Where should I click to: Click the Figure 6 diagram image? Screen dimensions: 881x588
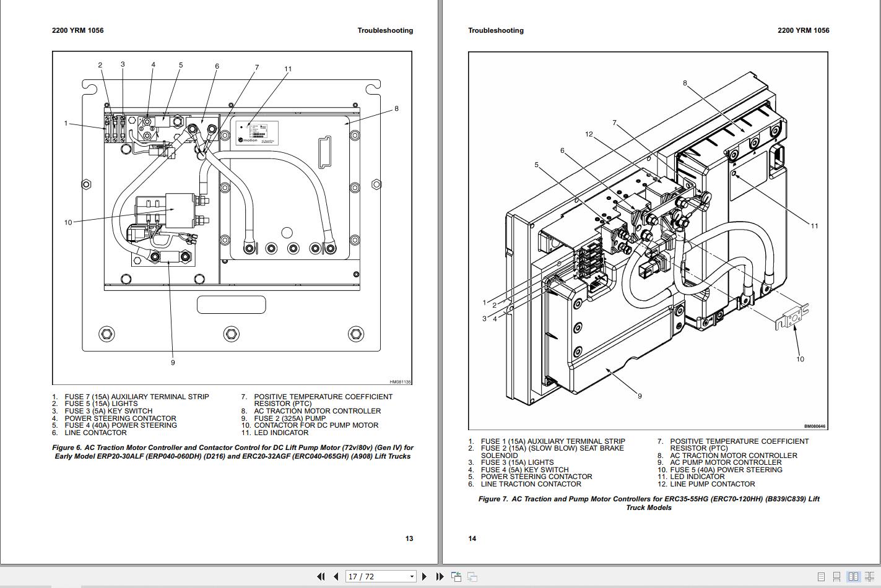[232, 218]
